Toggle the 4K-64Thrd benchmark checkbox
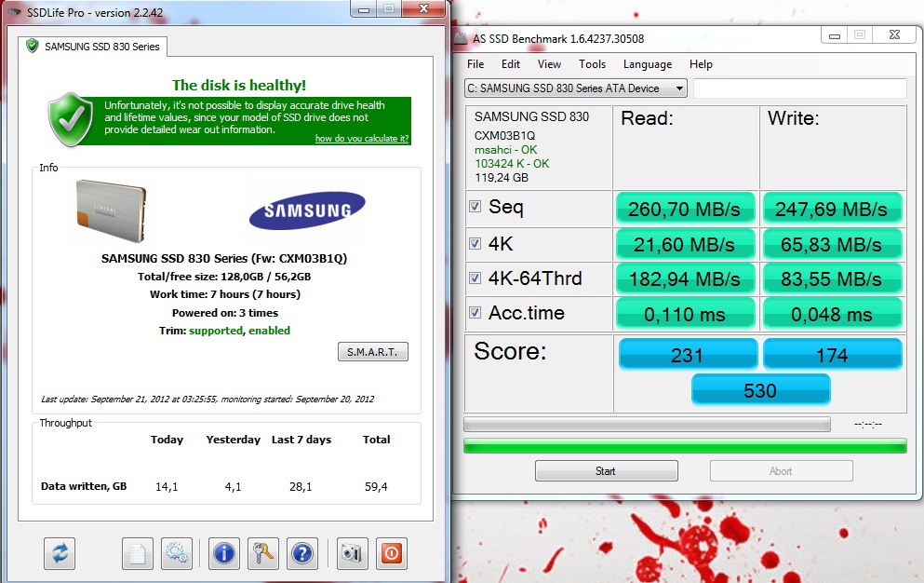924x583 pixels. point(475,278)
